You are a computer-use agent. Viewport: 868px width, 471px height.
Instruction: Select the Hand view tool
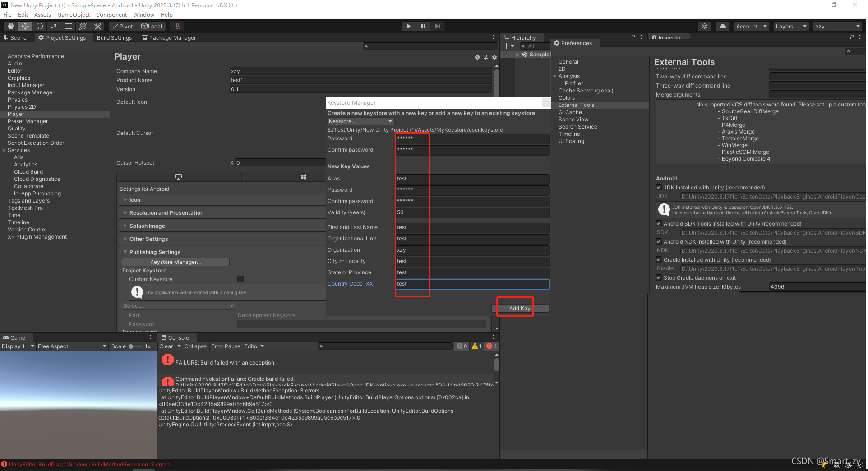tap(11, 26)
